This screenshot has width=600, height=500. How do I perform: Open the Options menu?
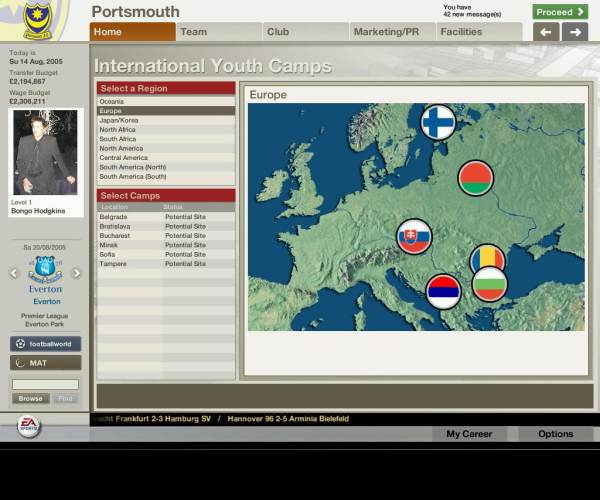[556, 434]
